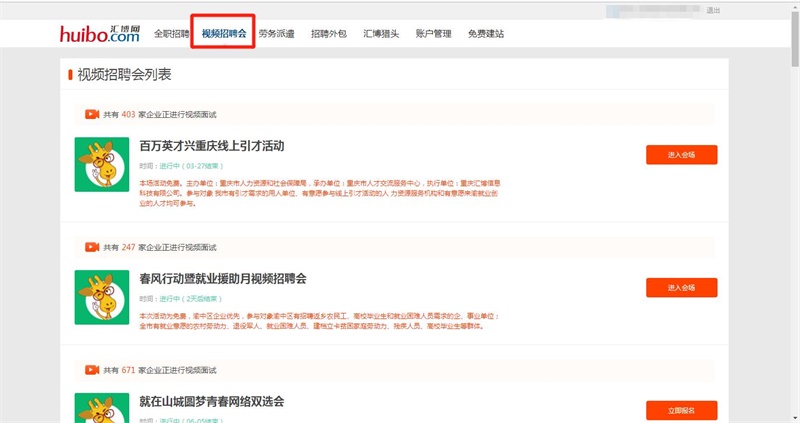Open the 全职招聘 navigation tab
This screenshot has height=423, width=800.
pos(172,33)
